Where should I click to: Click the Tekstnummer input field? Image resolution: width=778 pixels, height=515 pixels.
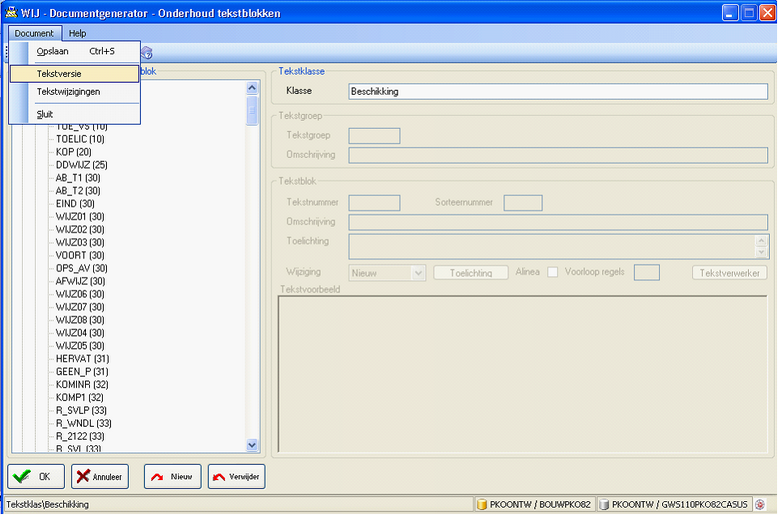coord(375,203)
